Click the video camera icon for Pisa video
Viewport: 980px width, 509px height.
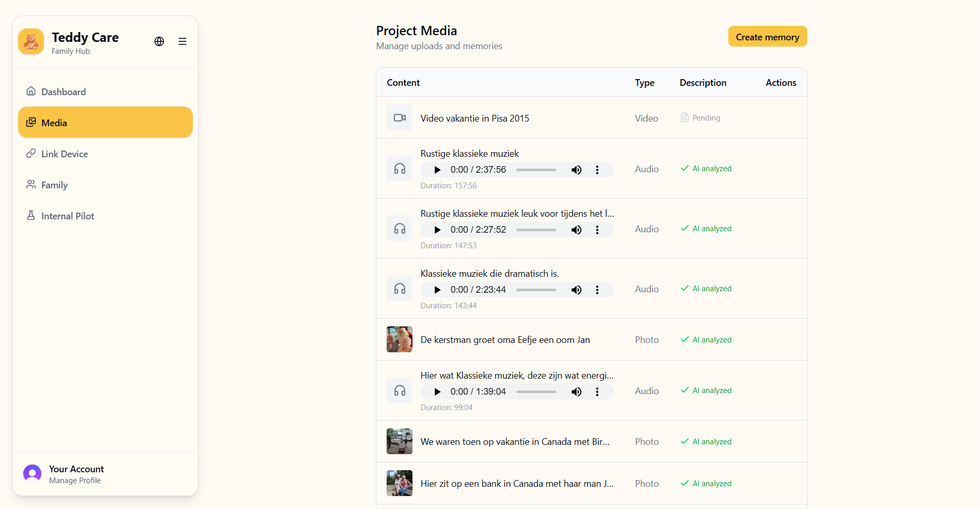pos(400,117)
